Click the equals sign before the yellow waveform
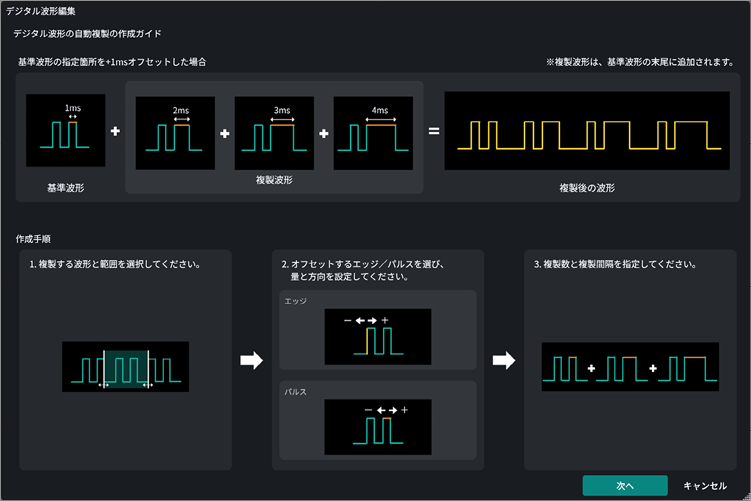 pos(434,131)
